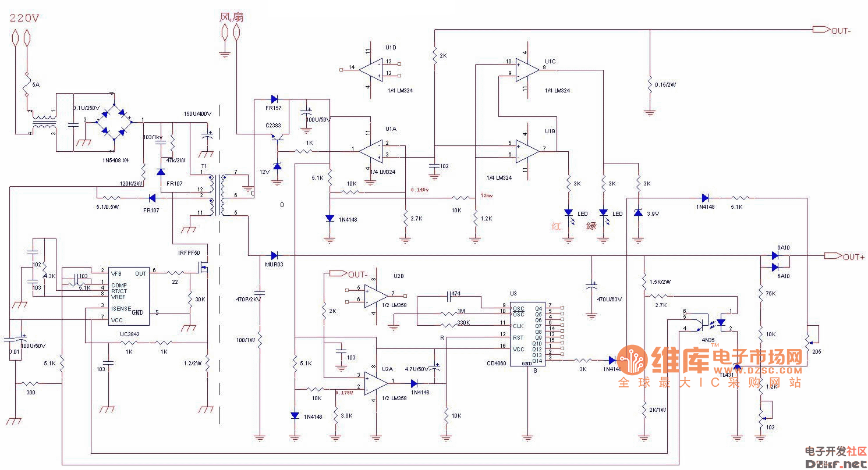The width and height of the screenshot is (868, 470).
Task: Click the 470U/63V capacitor symbol
Action: [x=592, y=287]
